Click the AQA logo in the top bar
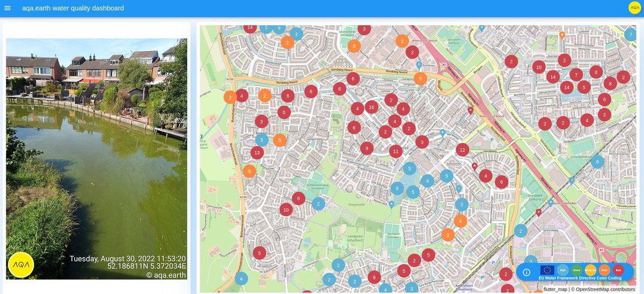 [x=634, y=8]
